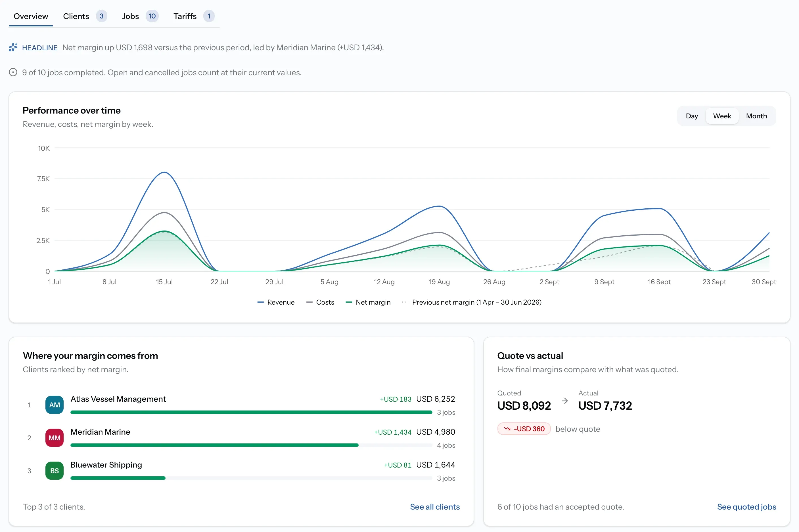The image size is (799, 532).
Task: Toggle the Revenue series in chart legend
Action: coord(276,302)
